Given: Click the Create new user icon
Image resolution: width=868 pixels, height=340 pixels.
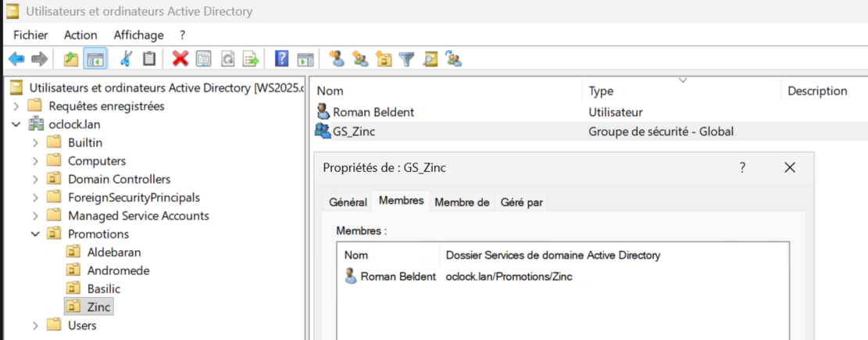Looking at the screenshot, I should pos(337,59).
